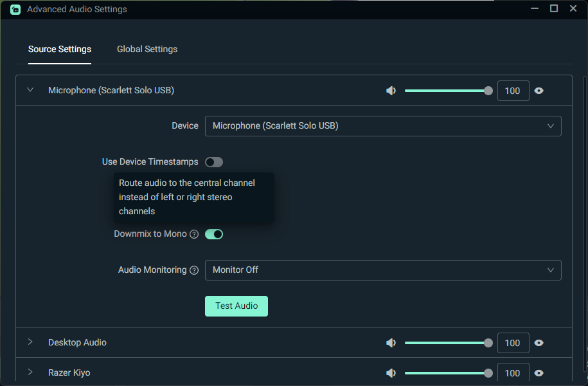Hide the Desktop Audio source with the eye icon
Screen dimensions: 588x386
coord(539,342)
